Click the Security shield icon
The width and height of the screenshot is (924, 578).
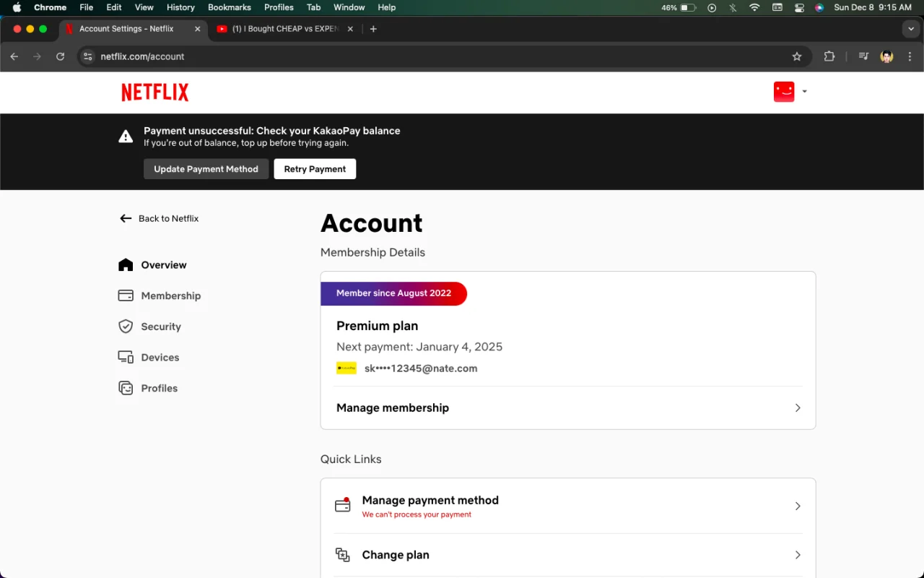[x=126, y=327]
